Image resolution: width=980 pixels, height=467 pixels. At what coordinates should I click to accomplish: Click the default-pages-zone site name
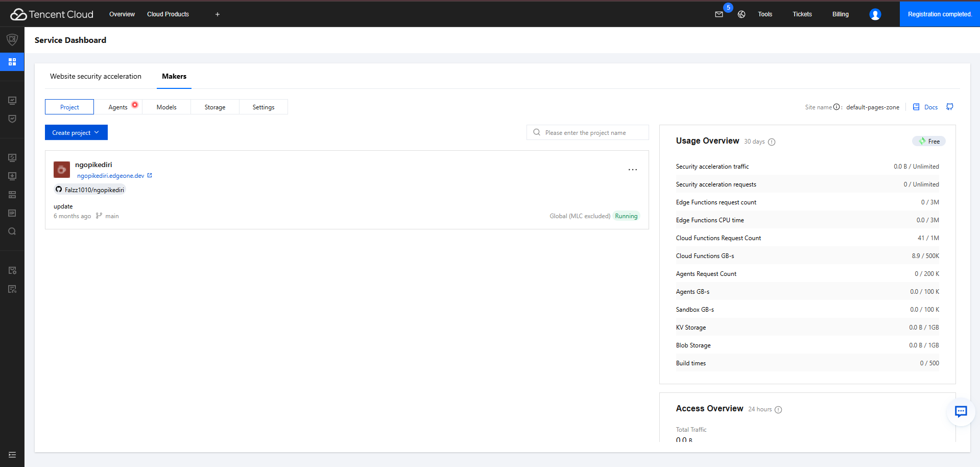click(873, 107)
